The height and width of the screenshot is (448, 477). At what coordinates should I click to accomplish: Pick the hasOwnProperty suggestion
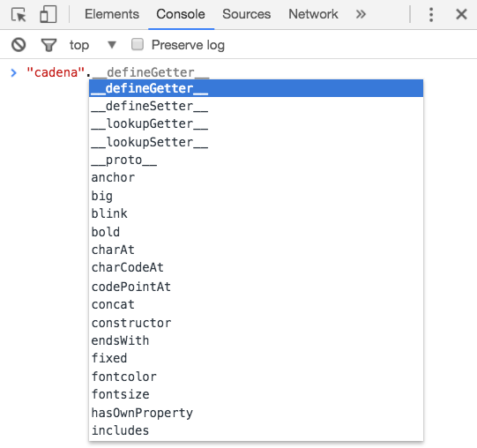coord(256,413)
